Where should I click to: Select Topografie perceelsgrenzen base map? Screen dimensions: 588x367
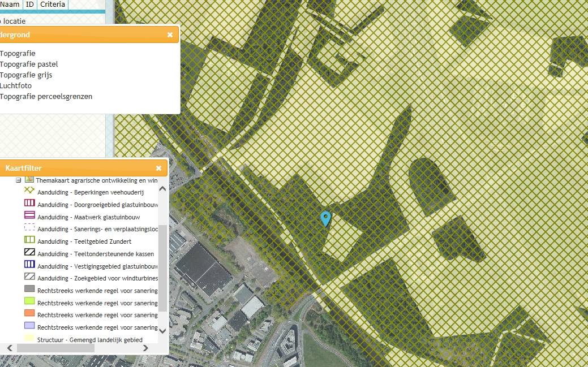[x=46, y=97]
